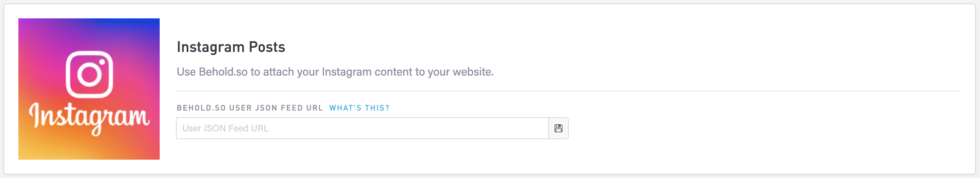Click the description mentioning Behold.so
The height and width of the screenshot is (178, 980).
pos(335,72)
